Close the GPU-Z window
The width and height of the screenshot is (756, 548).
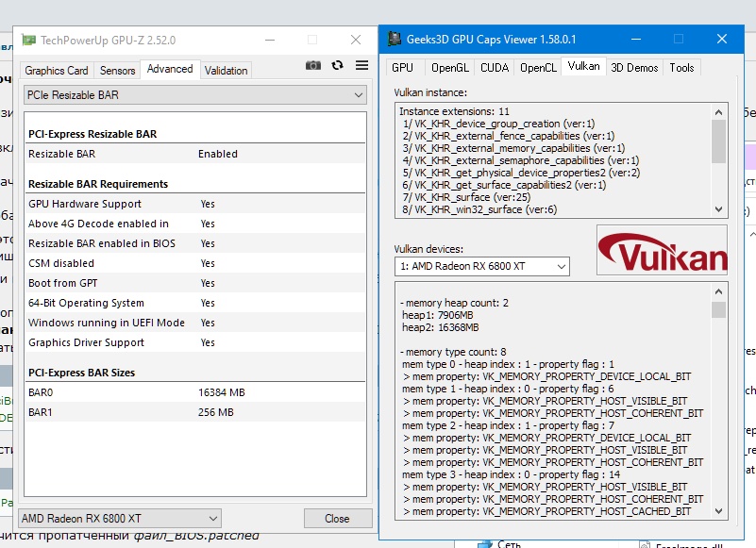coord(356,40)
